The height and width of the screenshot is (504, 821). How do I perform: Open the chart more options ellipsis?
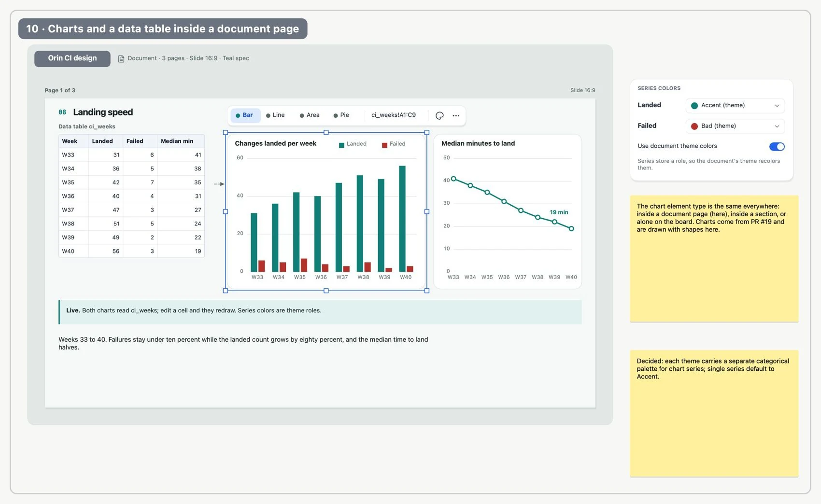coord(456,115)
